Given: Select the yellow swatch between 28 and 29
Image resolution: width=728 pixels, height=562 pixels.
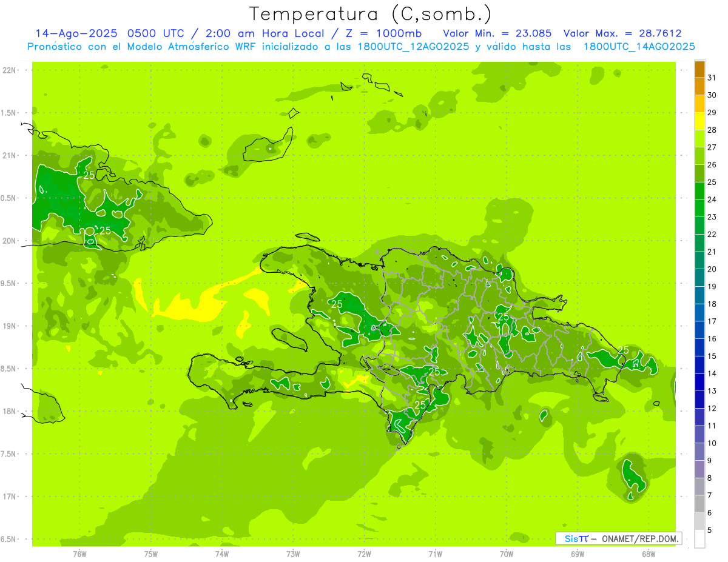Looking at the screenshot, I should click(x=699, y=121).
